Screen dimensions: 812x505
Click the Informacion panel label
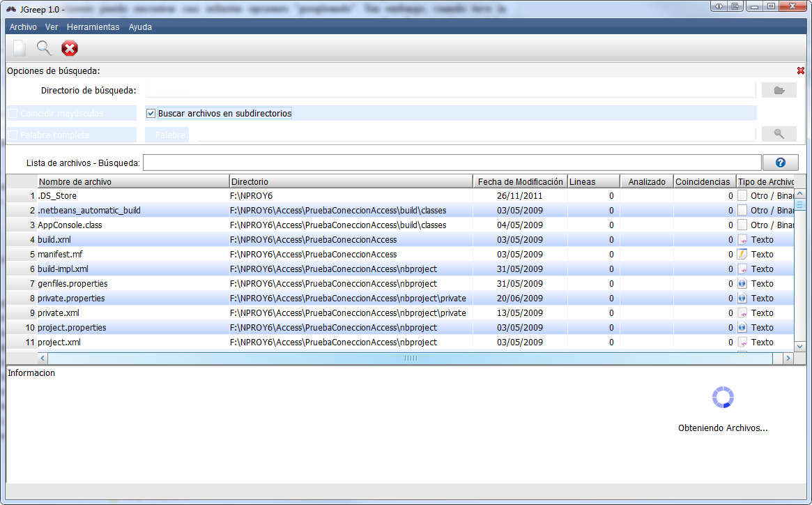point(31,372)
